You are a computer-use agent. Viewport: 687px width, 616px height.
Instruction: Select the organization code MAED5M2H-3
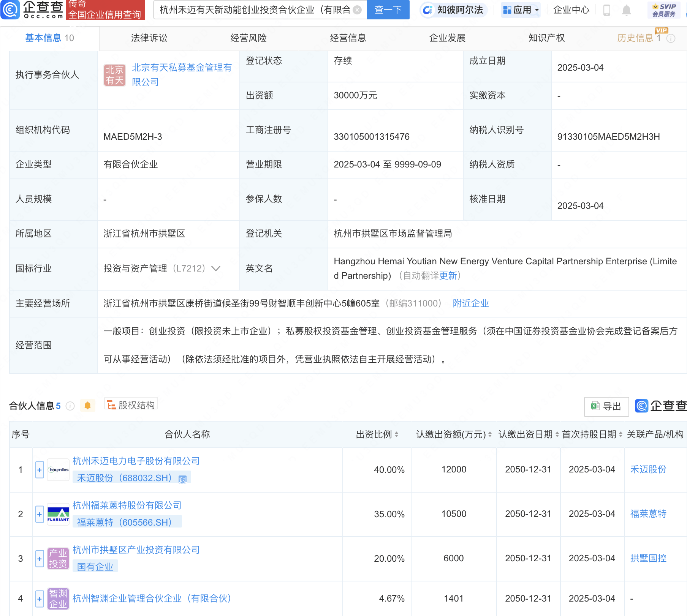(133, 137)
